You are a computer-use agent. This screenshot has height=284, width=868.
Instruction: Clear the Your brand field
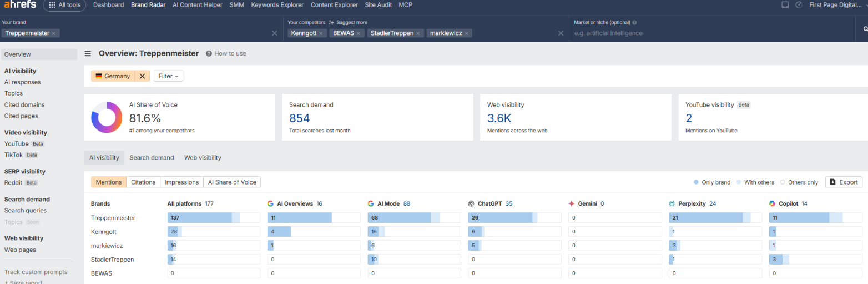pos(274,33)
